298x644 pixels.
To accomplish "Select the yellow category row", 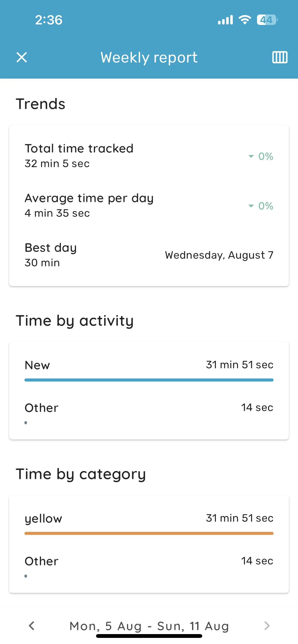I will (x=149, y=522).
